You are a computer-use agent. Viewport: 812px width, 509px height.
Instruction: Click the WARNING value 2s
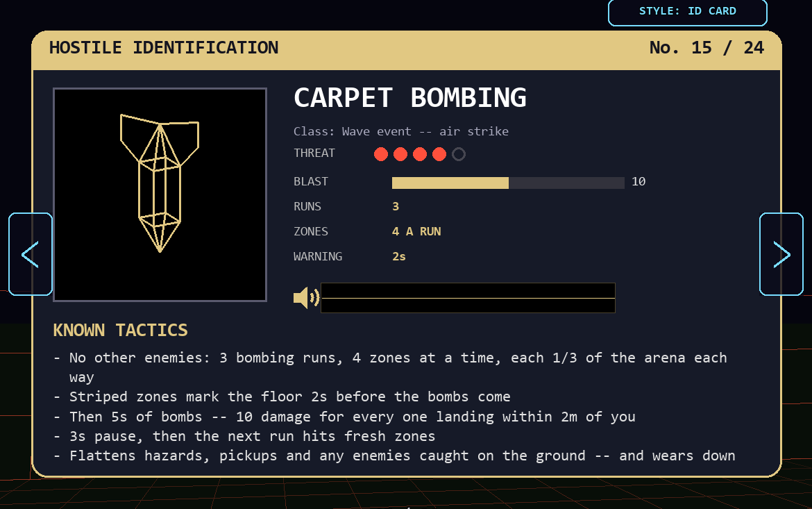pos(399,256)
